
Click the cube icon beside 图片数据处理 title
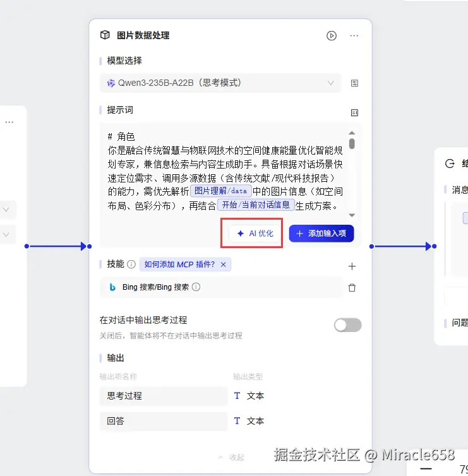[x=105, y=35]
